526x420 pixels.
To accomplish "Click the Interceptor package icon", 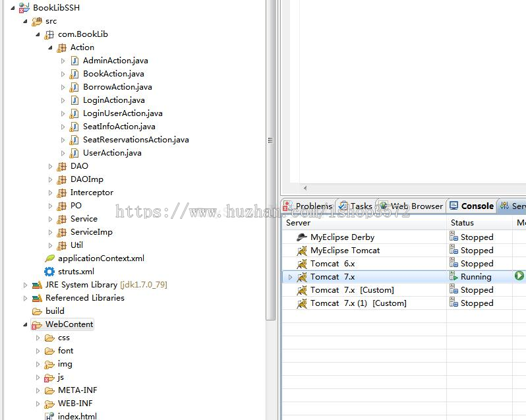I will (62, 193).
